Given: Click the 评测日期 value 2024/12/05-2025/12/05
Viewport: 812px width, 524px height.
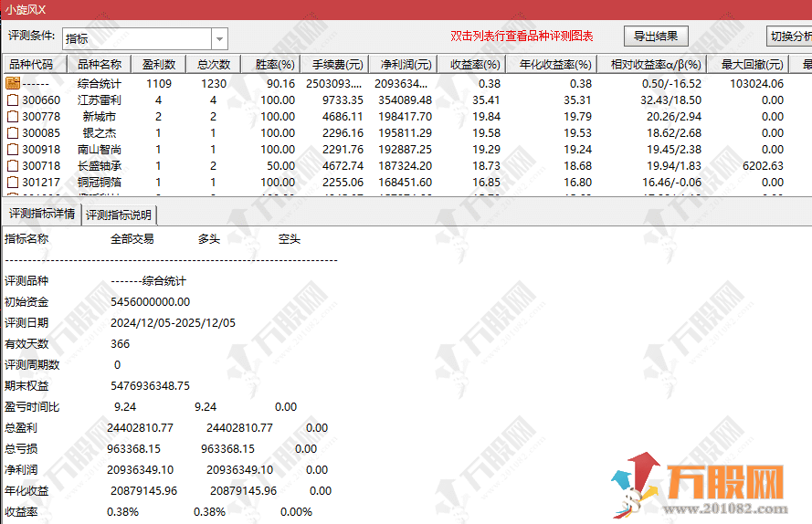Looking at the screenshot, I should tap(173, 323).
